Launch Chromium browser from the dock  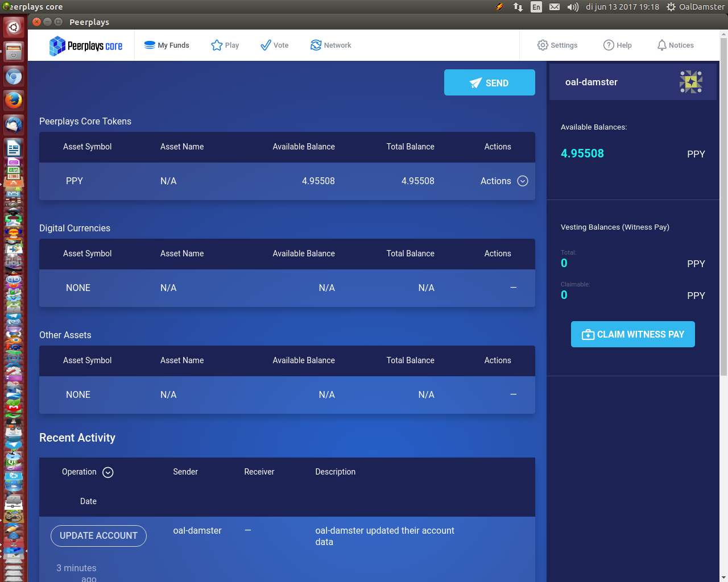coord(14,76)
